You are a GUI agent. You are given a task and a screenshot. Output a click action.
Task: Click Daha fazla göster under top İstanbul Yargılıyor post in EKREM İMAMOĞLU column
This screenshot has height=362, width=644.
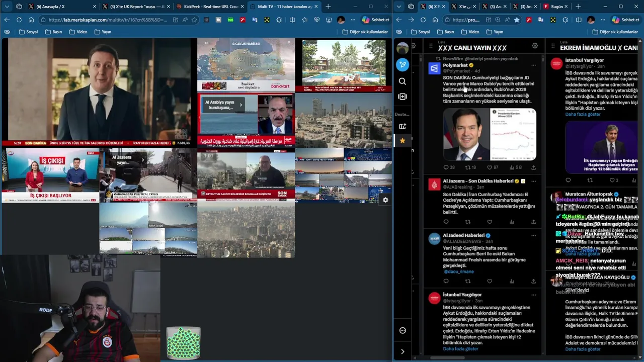(583, 114)
